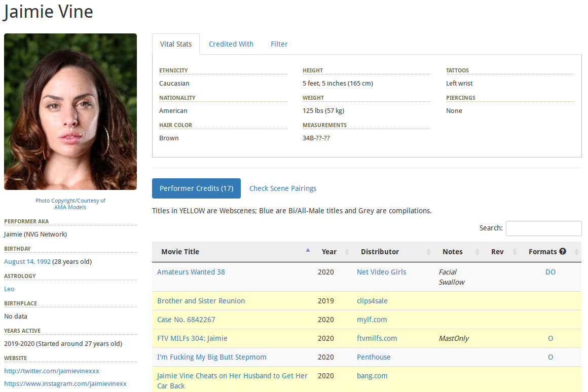Focus the credits Search field

(x=543, y=228)
